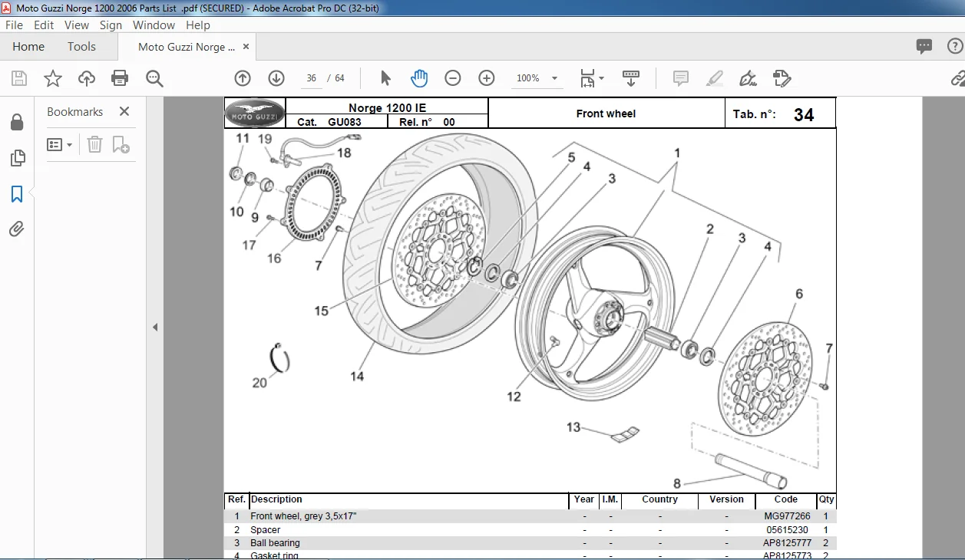
Task: Open the notifications chat icon
Action: tap(924, 47)
